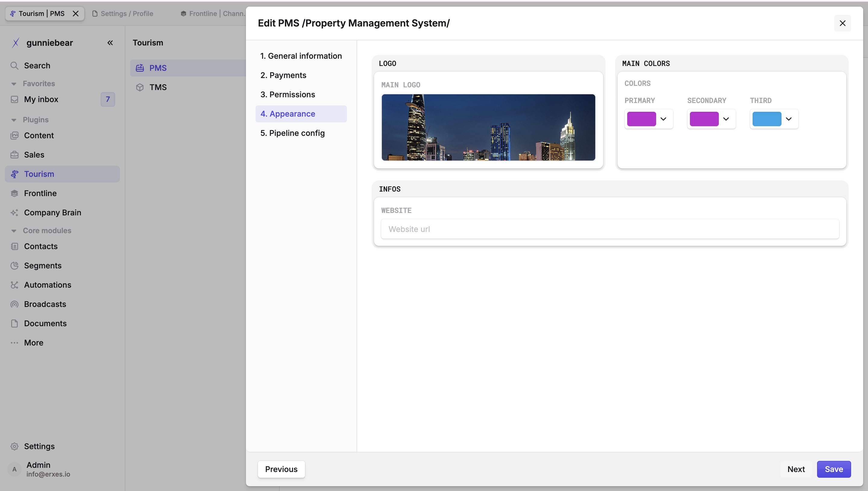Select PMS in the Tourism list
The width and height of the screenshot is (868, 491).
[x=188, y=68]
